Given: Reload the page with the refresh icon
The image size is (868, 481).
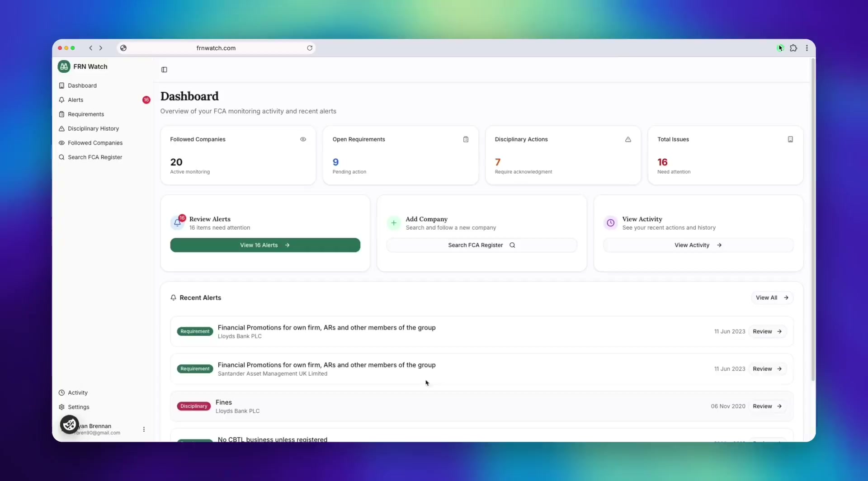Looking at the screenshot, I should point(309,48).
